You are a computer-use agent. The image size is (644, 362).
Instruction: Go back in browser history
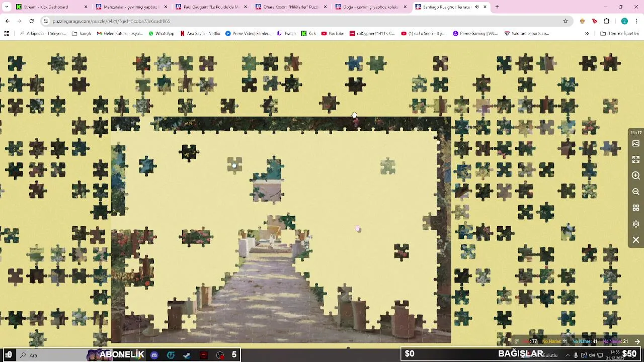7,21
